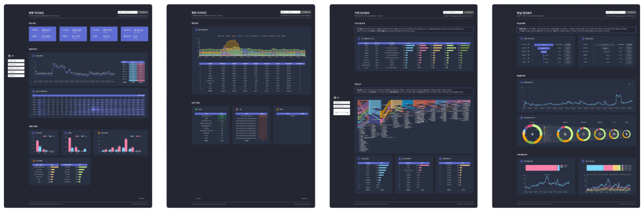
Task: Click filter funnel icon on attribution dashboard
Action: point(335,98)
